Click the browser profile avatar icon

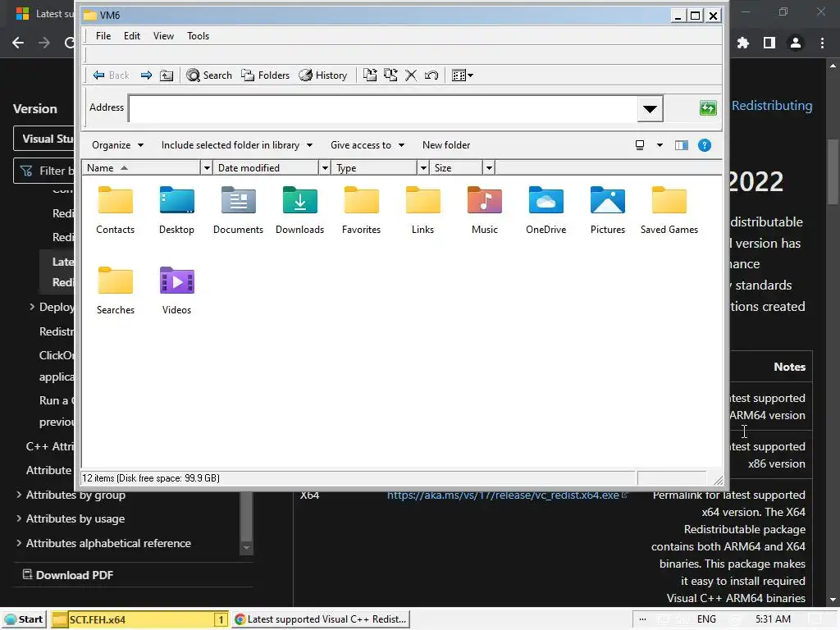[x=796, y=43]
